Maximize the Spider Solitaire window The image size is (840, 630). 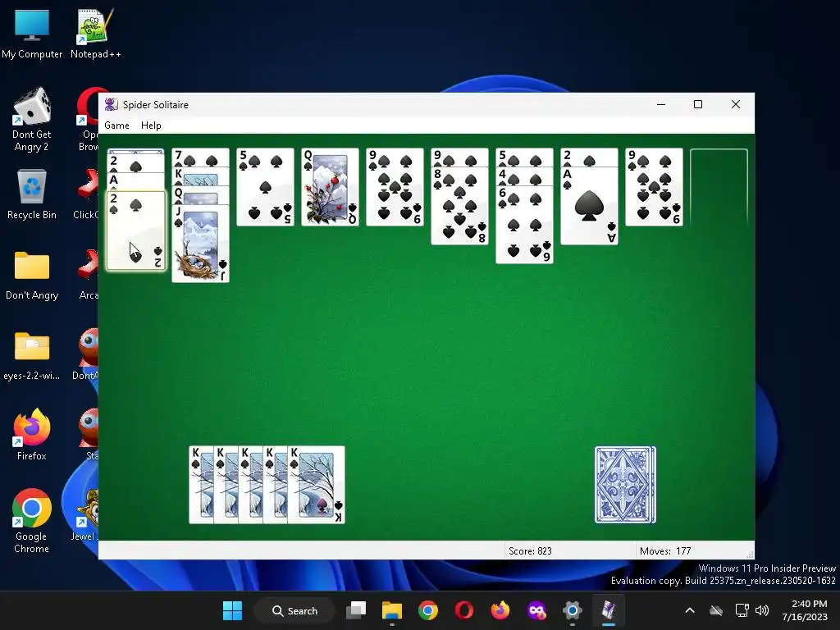(698, 104)
